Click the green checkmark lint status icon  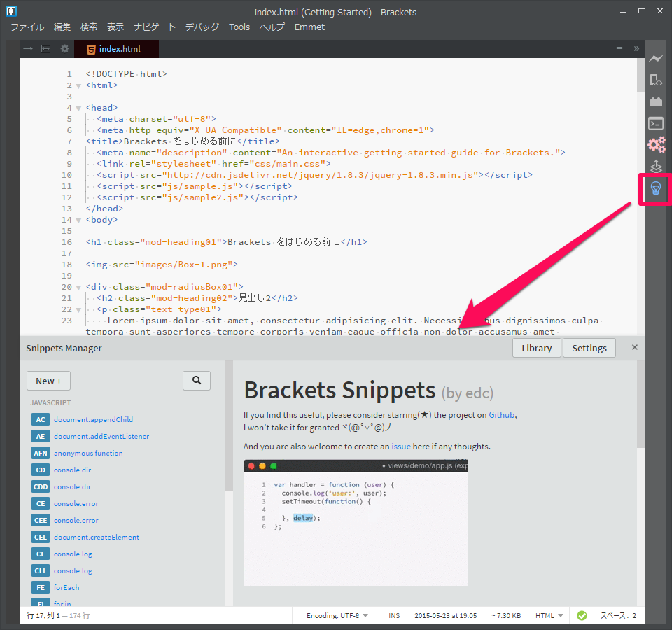tap(582, 615)
